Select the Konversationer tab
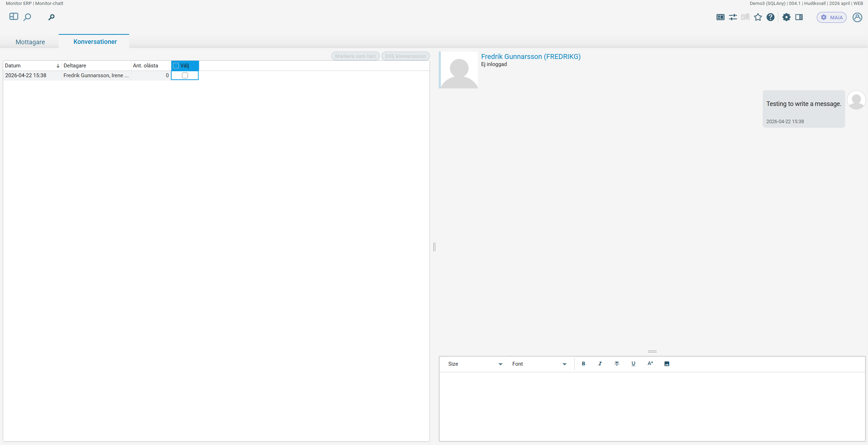Viewport: 868px width, 445px height. pyautogui.click(x=95, y=41)
